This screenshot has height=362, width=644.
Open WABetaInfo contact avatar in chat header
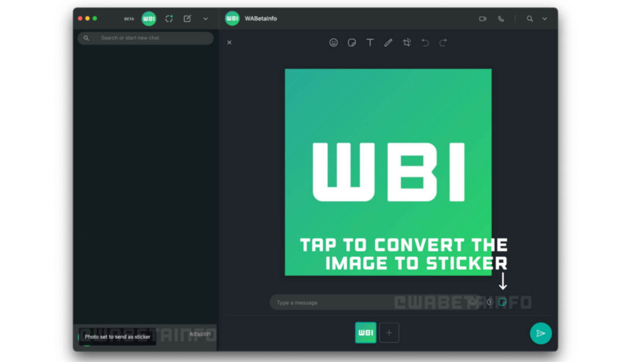point(232,18)
